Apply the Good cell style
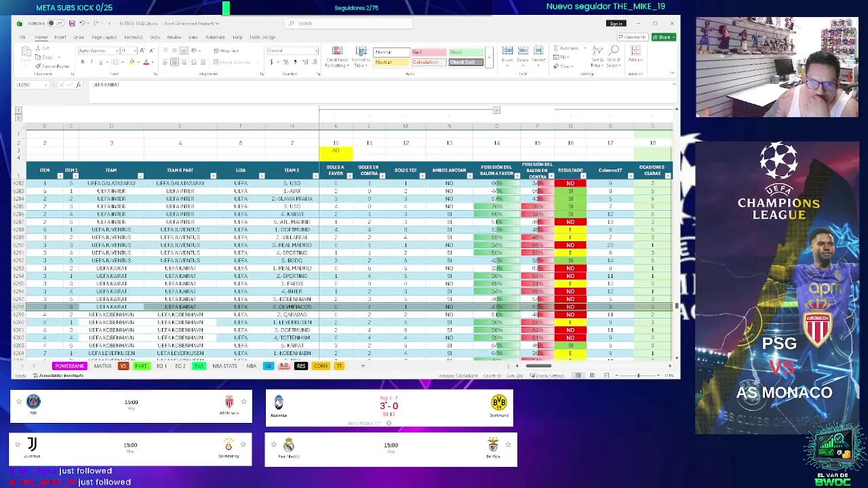 tap(465, 52)
